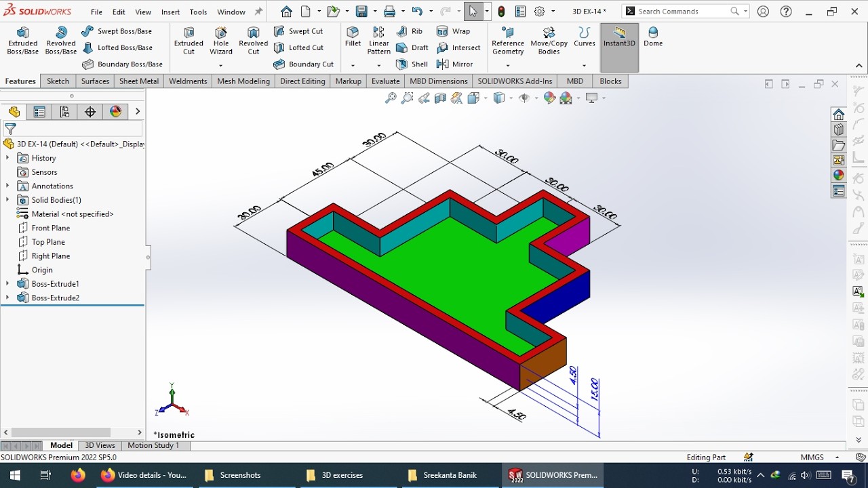This screenshot has width=868, height=488.
Task: Expand the History tree node
Action: (x=7, y=158)
